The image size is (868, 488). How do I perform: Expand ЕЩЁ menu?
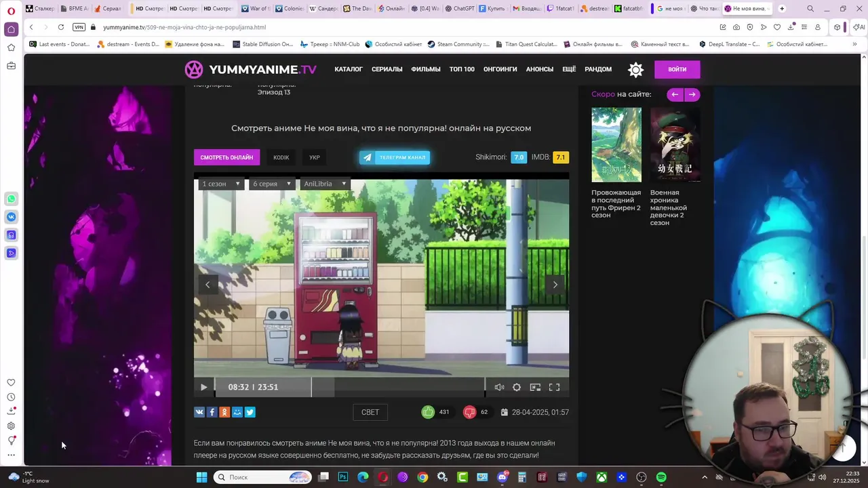569,69
